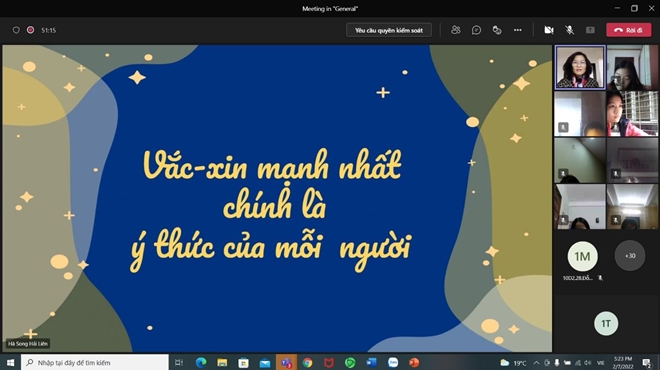The height and width of the screenshot is (370, 660).
Task: Open the reactions icon in toolbar
Action: 497,30
